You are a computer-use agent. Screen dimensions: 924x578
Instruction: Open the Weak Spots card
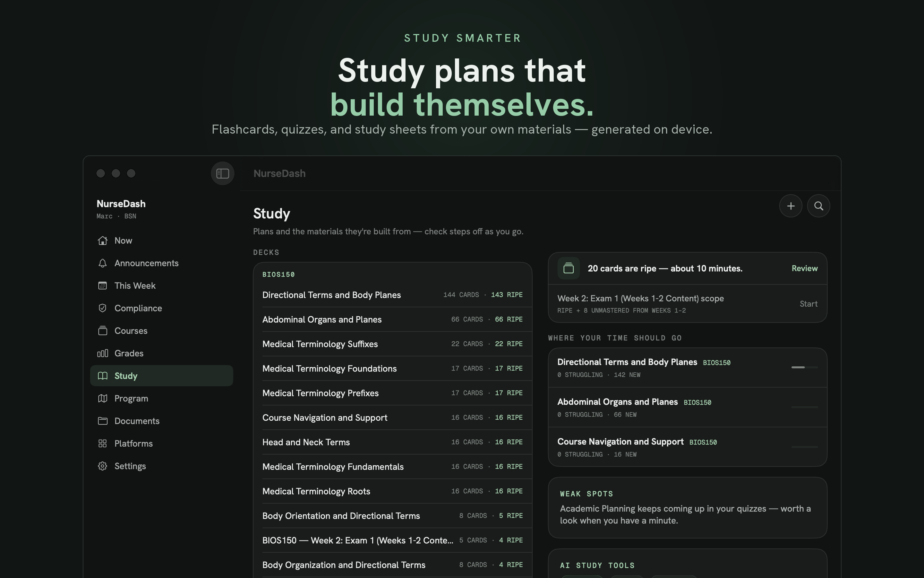pos(687,508)
